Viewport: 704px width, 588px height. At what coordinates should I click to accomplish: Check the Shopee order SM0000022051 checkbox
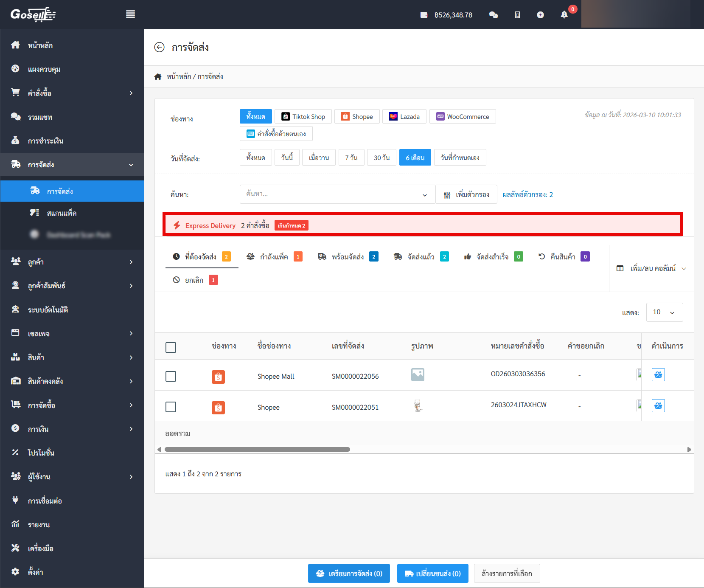[x=171, y=407]
